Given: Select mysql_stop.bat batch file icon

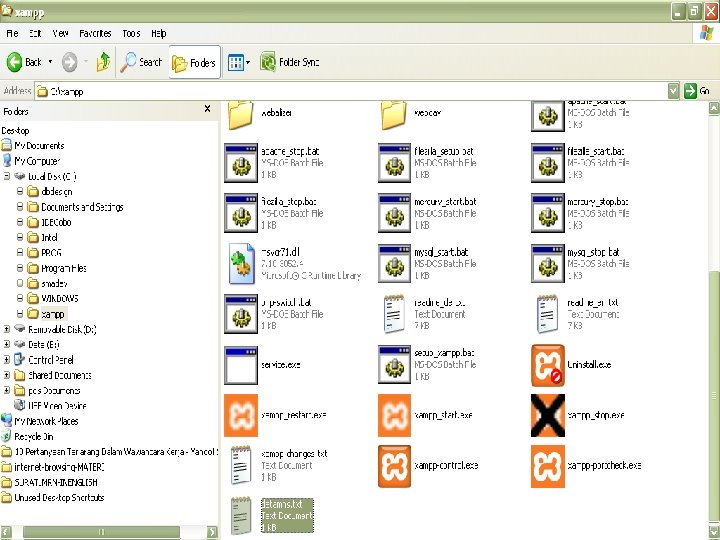Looking at the screenshot, I should tap(548, 264).
